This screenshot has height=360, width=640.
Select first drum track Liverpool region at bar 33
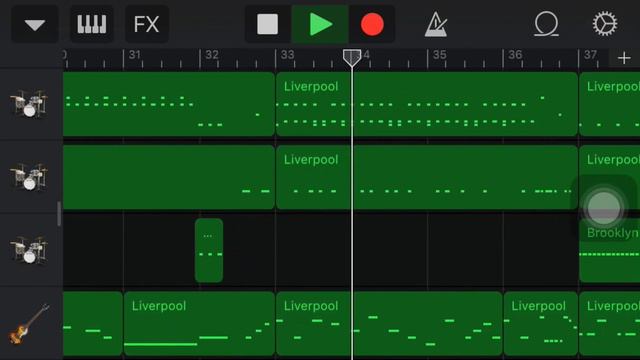[x=427, y=104]
